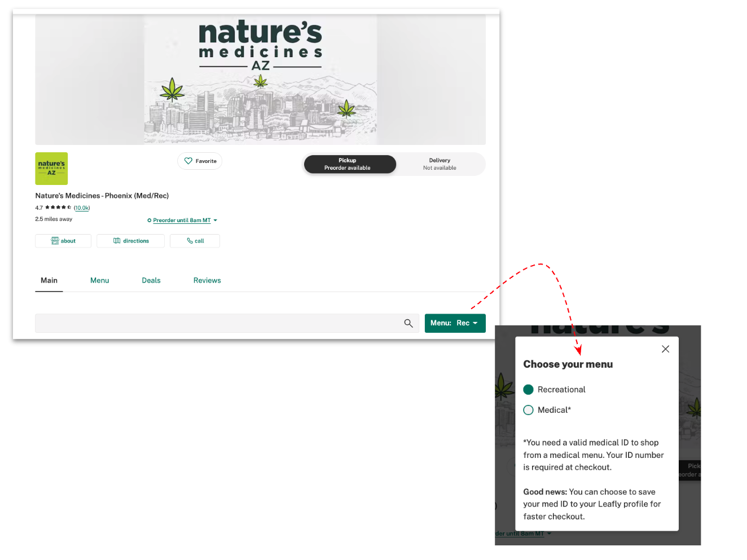This screenshot has height=560, width=747.
Task: Expand the Preorder until 8am MT chevron
Action: pyautogui.click(x=215, y=220)
